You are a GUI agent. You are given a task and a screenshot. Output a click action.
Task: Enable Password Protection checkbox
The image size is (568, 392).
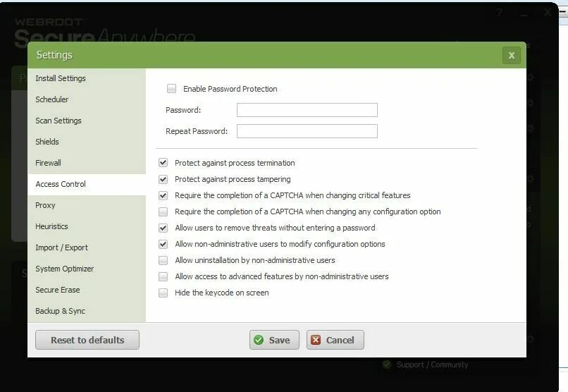172,89
